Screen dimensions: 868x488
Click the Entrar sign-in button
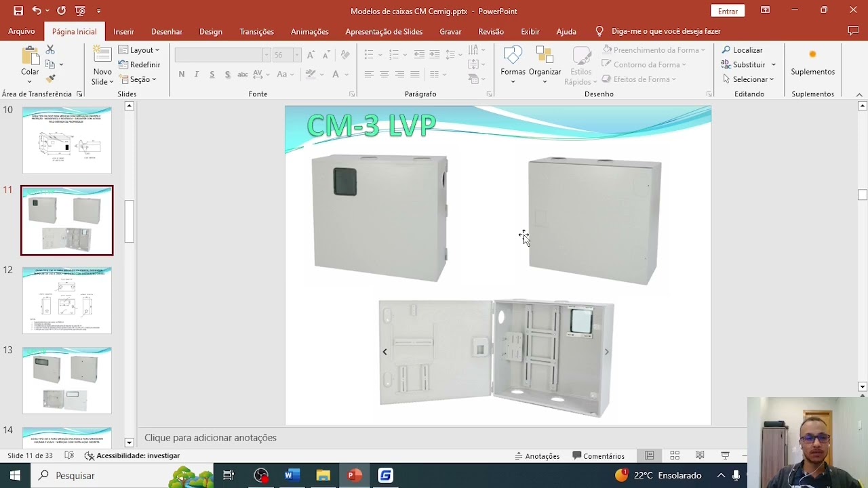coord(728,11)
